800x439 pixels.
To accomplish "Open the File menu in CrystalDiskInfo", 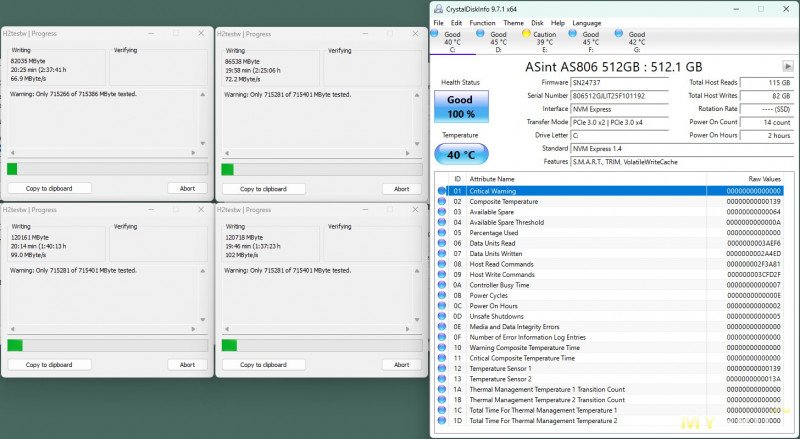I will tap(439, 23).
